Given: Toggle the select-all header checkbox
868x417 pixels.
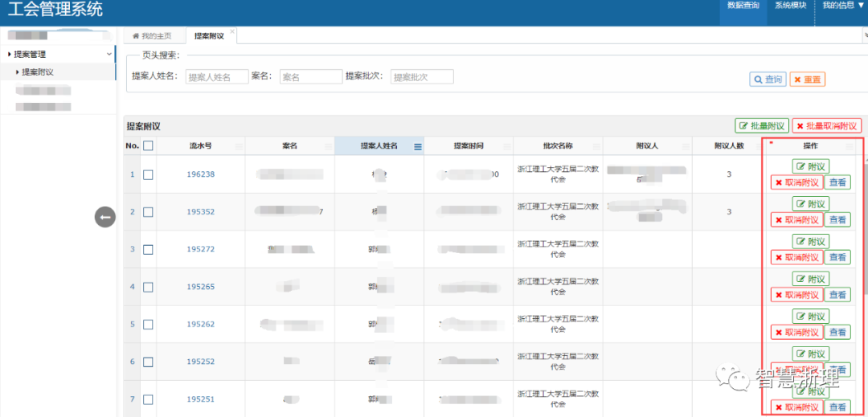Looking at the screenshot, I should [x=148, y=146].
